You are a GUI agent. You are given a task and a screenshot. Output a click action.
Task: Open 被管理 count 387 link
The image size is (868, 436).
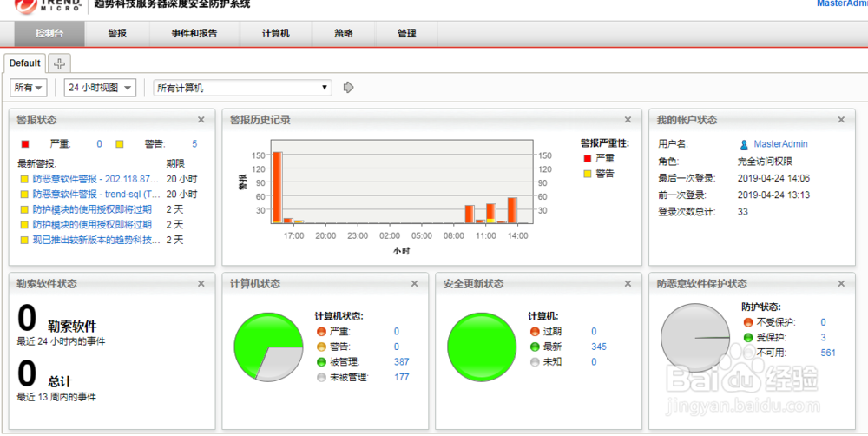pos(401,362)
